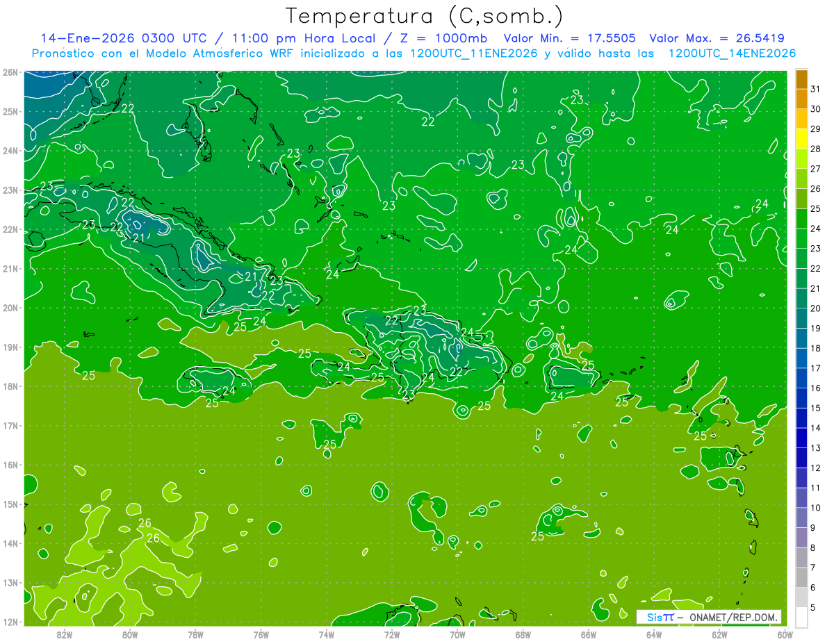Click the '12N' latitude axis label

click(10, 622)
